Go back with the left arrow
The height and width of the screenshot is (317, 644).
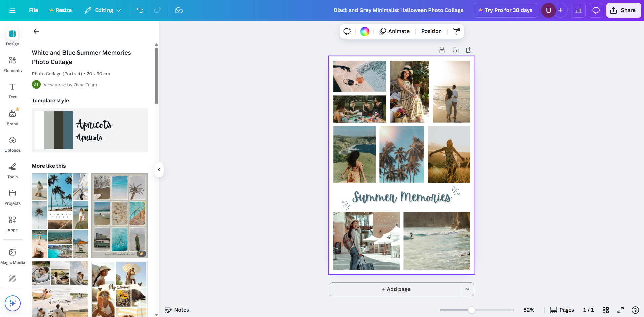pos(36,31)
